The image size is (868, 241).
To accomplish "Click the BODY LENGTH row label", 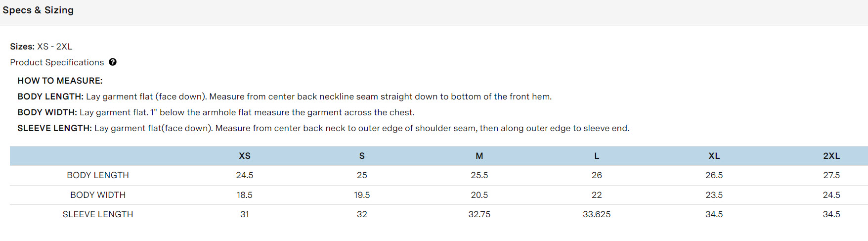I will (x=98, y=175).
